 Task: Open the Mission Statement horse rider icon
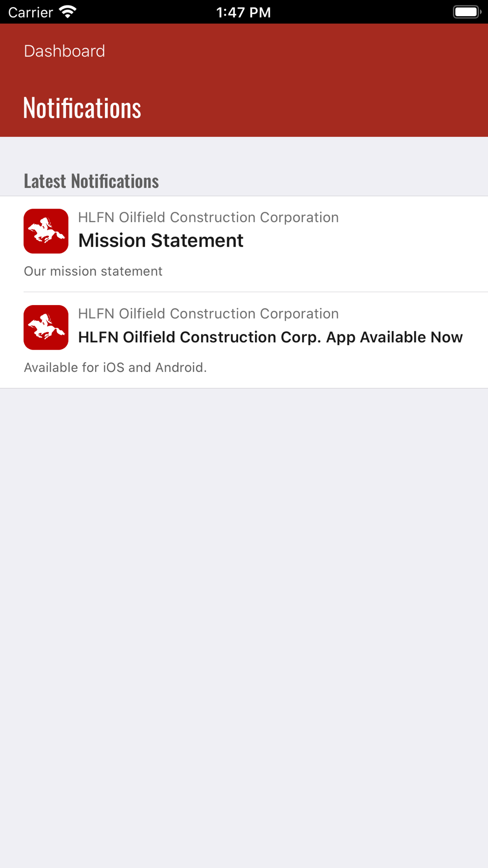pyautogui.click(x=46, y=231)
